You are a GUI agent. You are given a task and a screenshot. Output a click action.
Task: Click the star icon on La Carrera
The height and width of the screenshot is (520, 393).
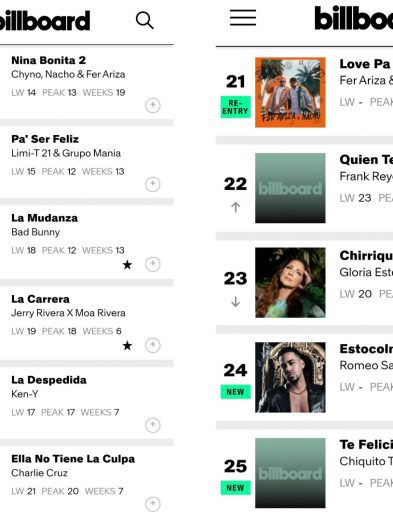(127, 346)
